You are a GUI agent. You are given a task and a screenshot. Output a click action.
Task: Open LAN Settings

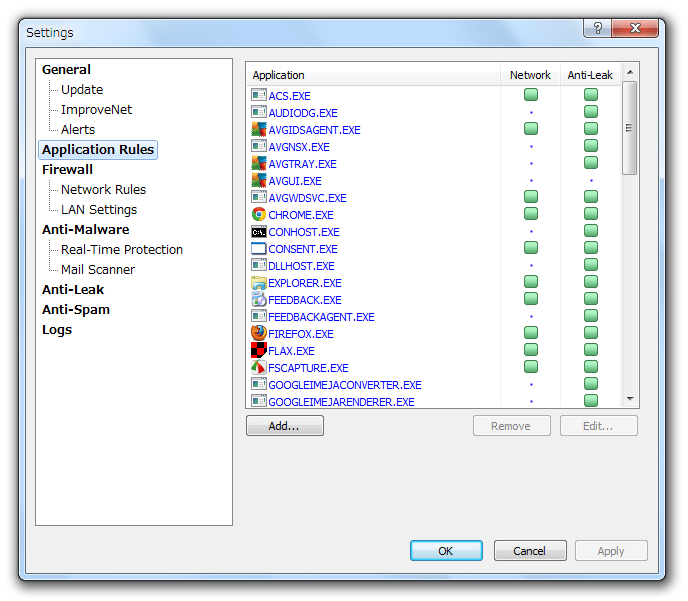point(99,210)
